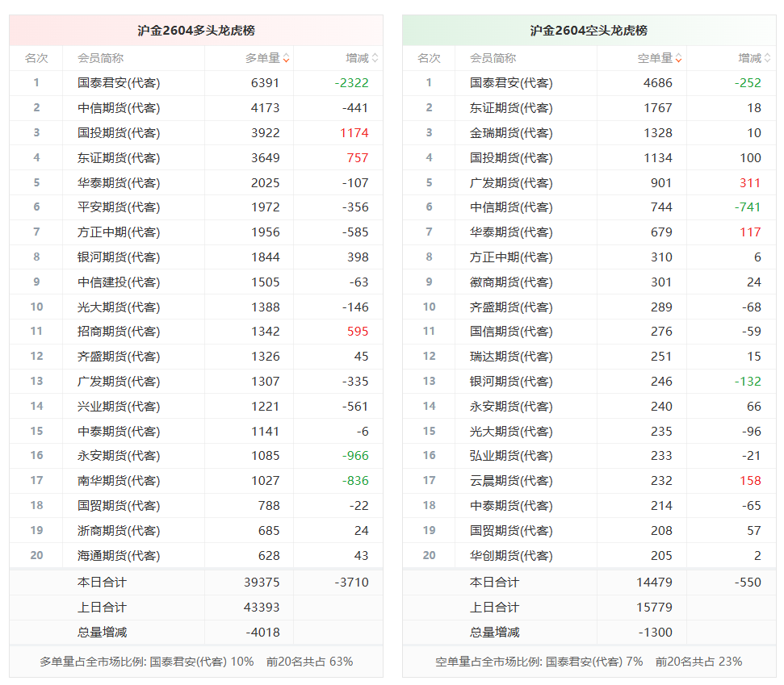Click the 沪金2604多头龙虎榜 title
The width and height of the screenshot is (784, 685).
pos(196,31)
